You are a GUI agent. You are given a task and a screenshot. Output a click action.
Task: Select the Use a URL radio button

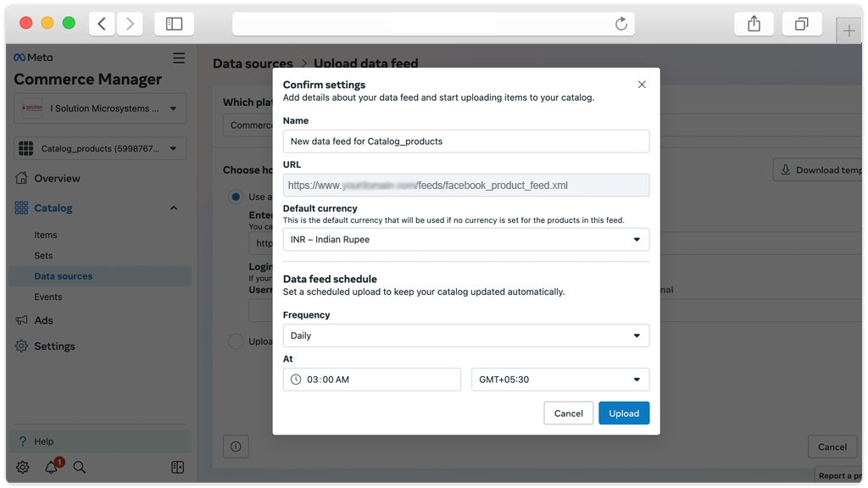click(x=236, y=197)
